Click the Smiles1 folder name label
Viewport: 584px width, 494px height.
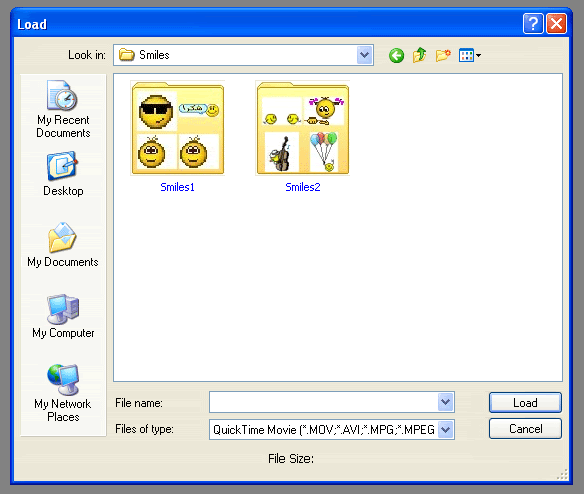[177, 187]
